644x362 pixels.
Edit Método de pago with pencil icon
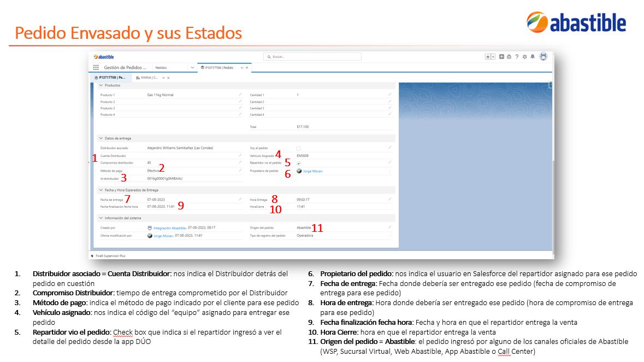coord(240,170)
